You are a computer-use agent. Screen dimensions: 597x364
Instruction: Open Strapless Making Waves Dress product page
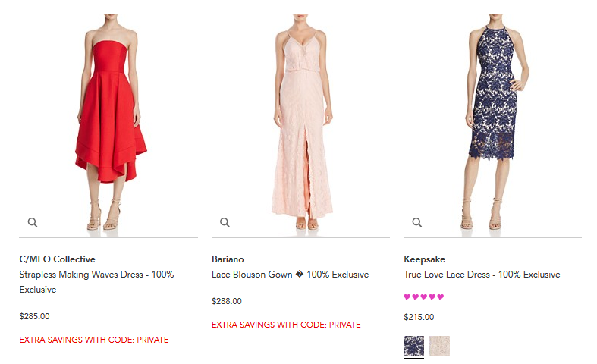(96, 282)
